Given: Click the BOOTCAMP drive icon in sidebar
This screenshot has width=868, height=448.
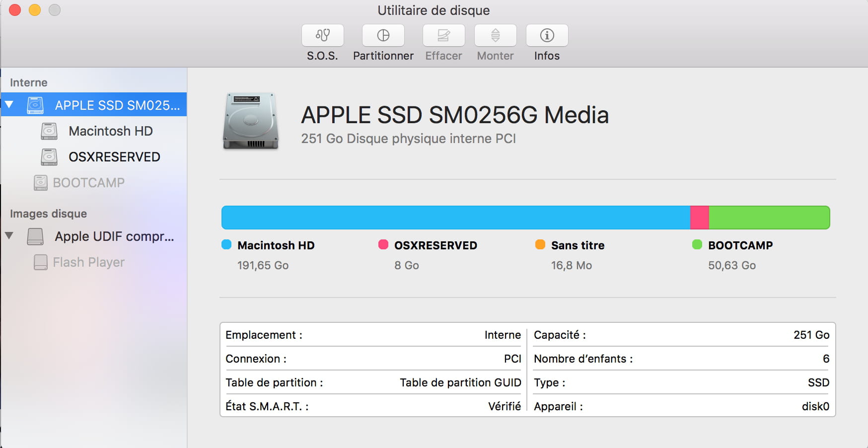Looking at the screenshot, I should [x=41, y=183].
